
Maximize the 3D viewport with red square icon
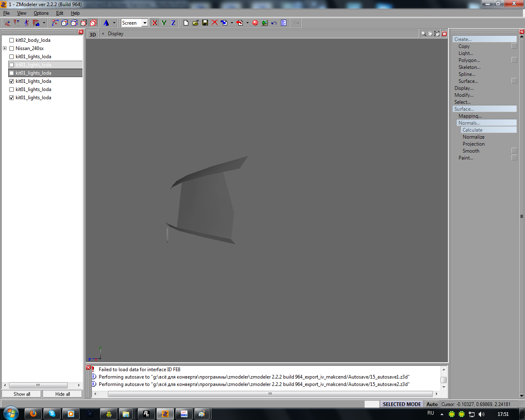[444, 34]
